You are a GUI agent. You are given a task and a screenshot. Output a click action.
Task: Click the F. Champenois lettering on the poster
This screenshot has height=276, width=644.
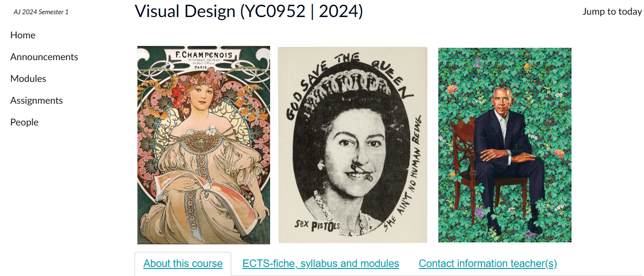point(204,55)
